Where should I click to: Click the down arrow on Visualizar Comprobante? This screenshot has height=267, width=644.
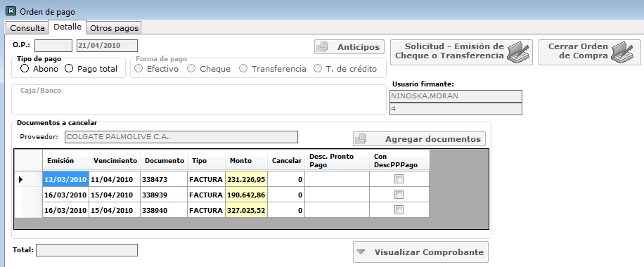pyautogui.click(x=361, y=252)
